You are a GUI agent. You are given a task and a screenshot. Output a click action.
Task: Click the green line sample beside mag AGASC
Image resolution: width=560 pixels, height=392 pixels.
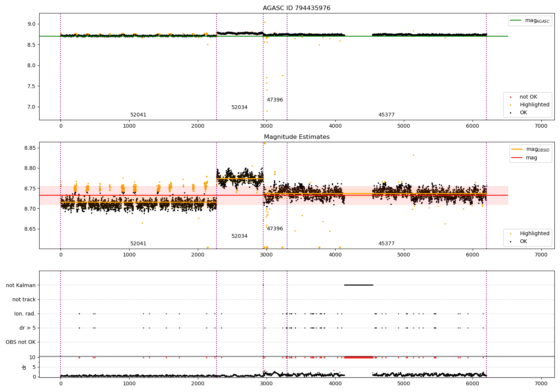(516, 21)
